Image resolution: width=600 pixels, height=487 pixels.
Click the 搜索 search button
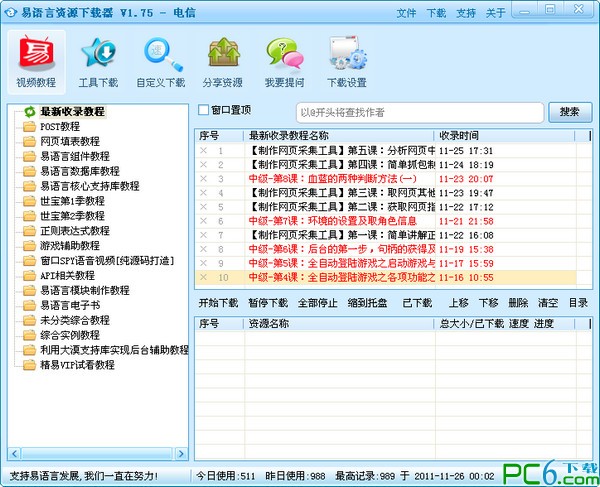570,112
